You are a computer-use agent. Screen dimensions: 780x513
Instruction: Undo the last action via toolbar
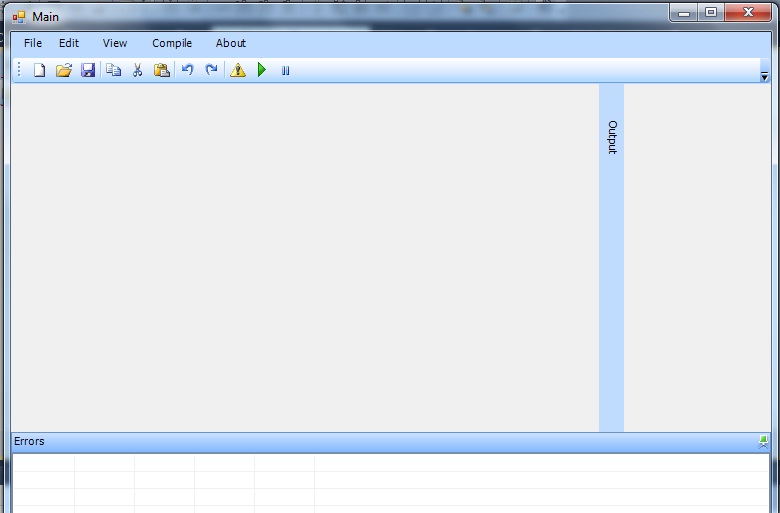188,70
